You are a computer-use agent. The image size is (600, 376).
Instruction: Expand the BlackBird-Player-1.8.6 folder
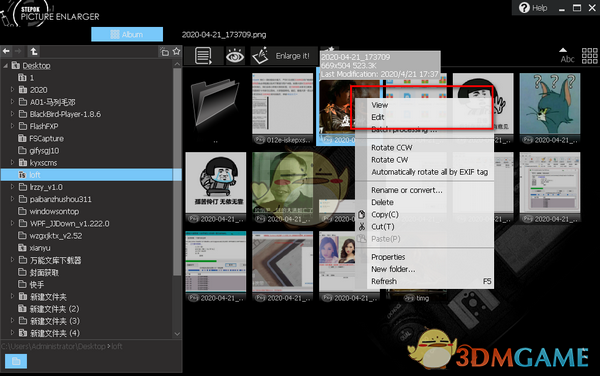tap(12, 114)
